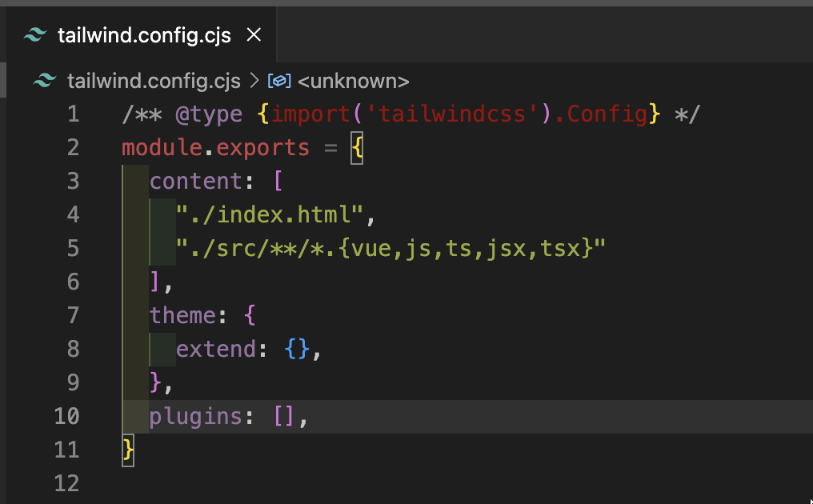This screenshot has width=813, height=504.
Task: Select the tailwind.config.cjs tab label
Action: (144, 36)
